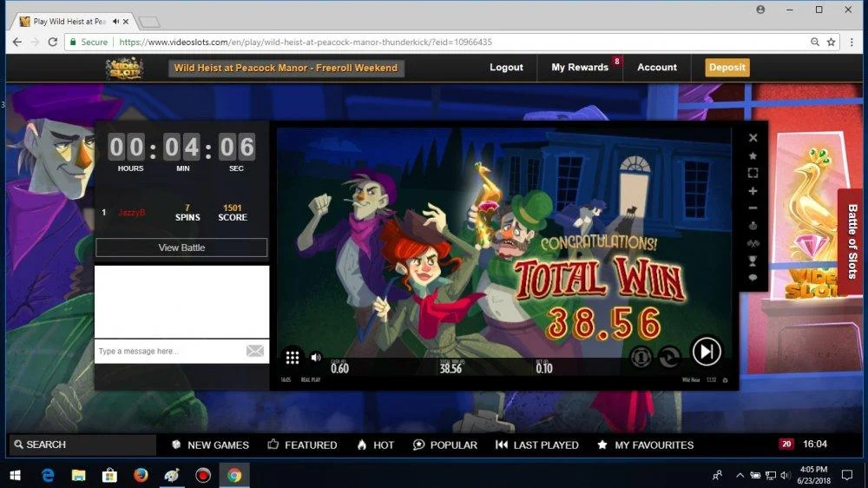The image size is (868, 488).
Task: Open My Favourites list
Action: (646, 445)
